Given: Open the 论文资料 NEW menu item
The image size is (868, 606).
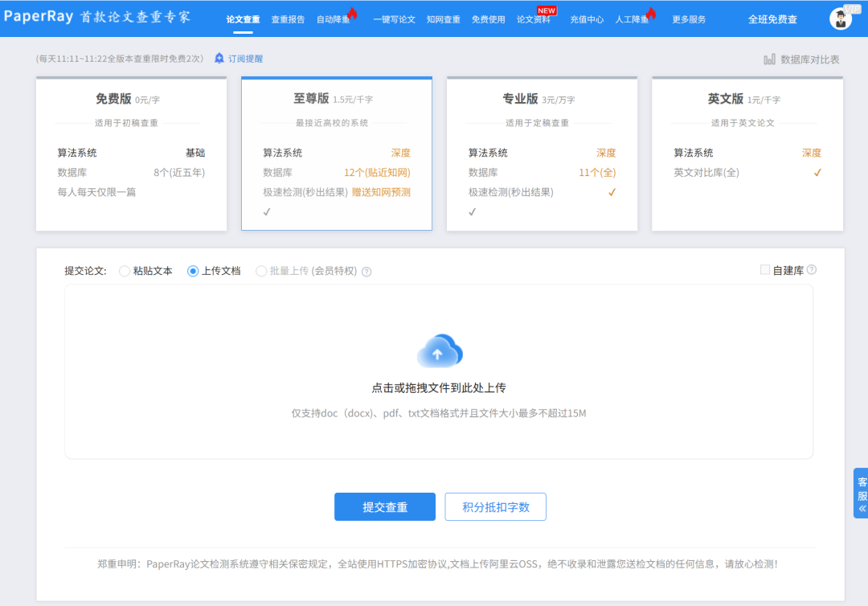Looking at the screenshot, I should [534, 19].
